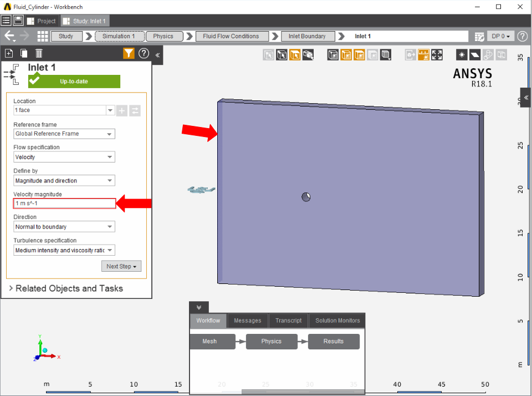Toggle the orange ruler display button

[424, 55]
